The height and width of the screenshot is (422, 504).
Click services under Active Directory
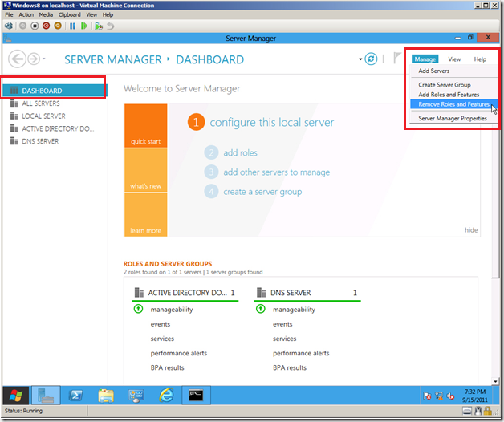(x=162, y=339)
